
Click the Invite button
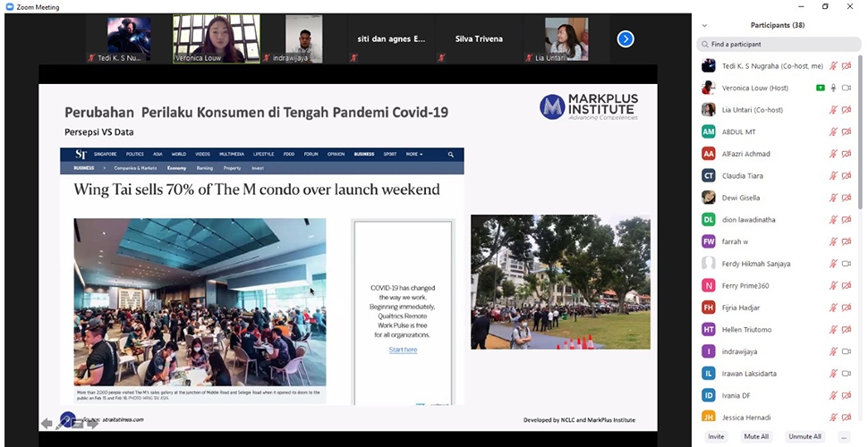[x=716, y=436]
